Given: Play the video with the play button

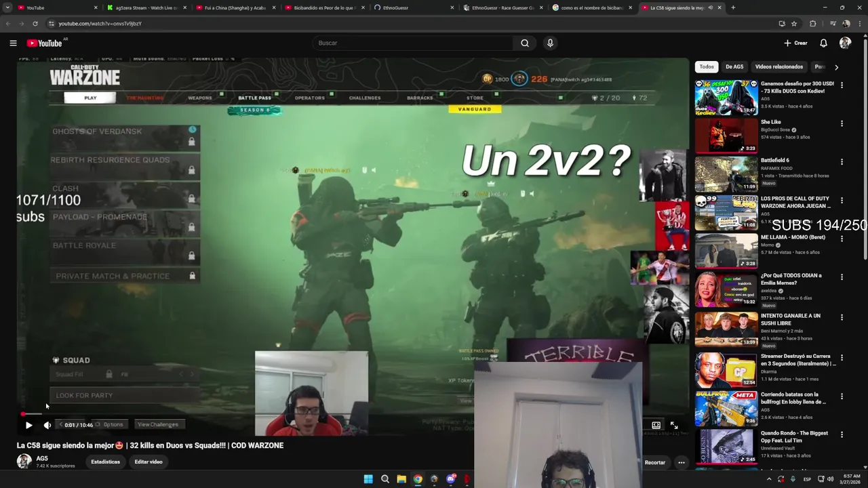Looking at the screenshot, I should (28, 425).
